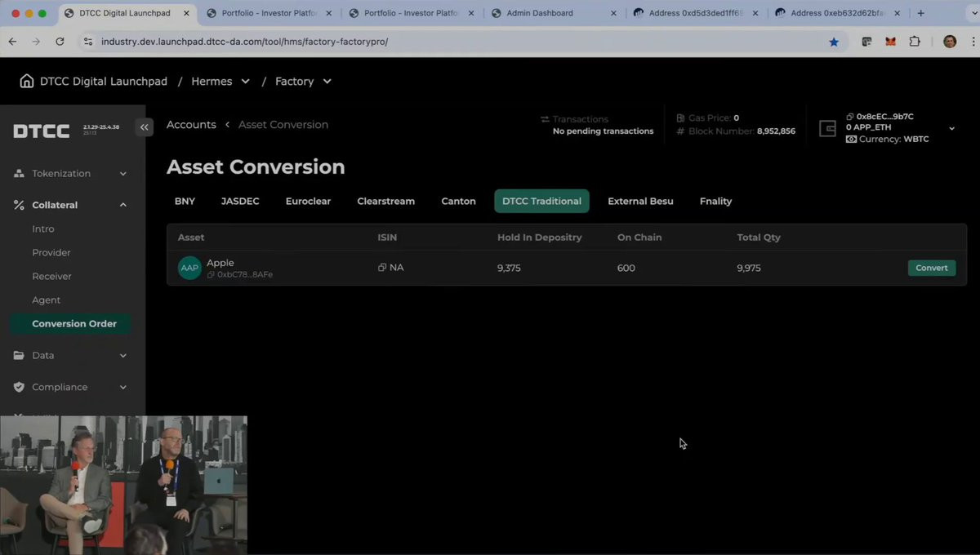
Task: Go back in browser history
Action: click(12, 42)
